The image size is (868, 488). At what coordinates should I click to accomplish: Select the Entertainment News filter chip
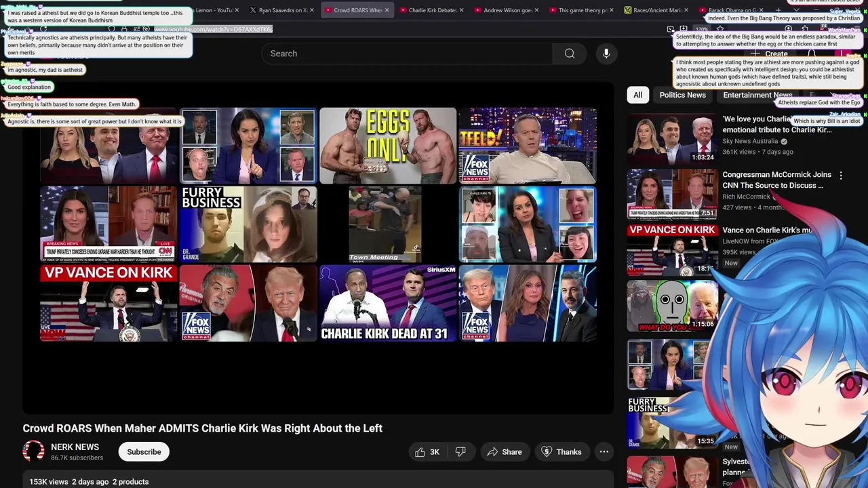click(757, 95)
